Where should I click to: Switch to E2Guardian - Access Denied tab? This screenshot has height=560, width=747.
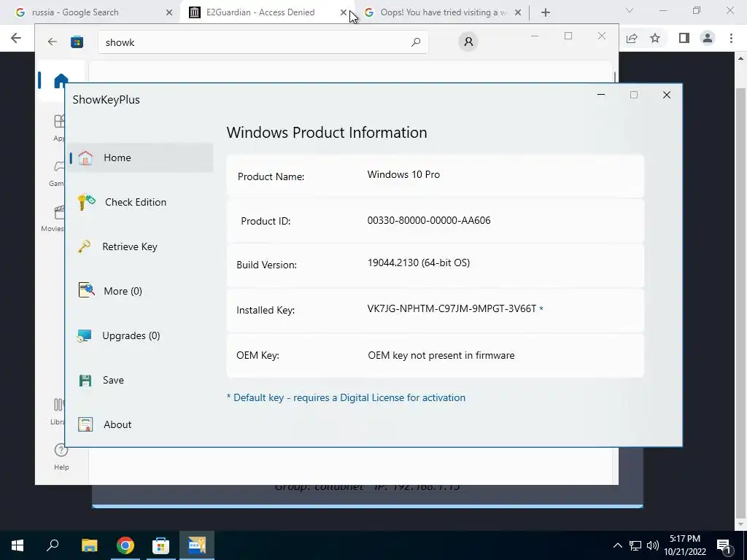[x=260, y=12]
